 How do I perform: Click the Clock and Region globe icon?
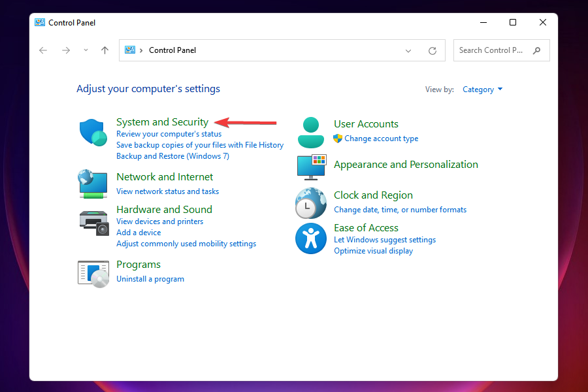point(311,203)
